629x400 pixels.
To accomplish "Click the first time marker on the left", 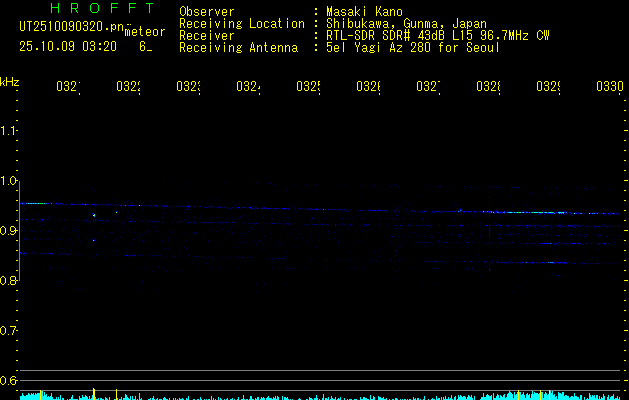I will click(67, 87).
